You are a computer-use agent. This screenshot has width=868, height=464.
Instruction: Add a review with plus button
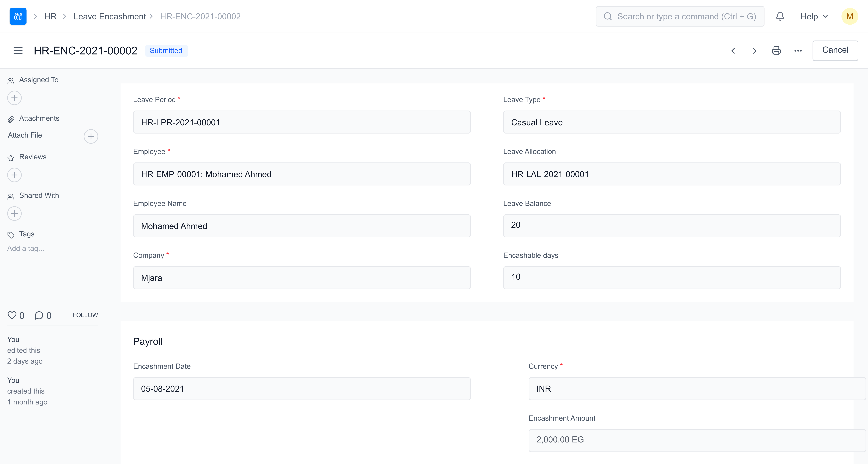[x=14, y=175]
